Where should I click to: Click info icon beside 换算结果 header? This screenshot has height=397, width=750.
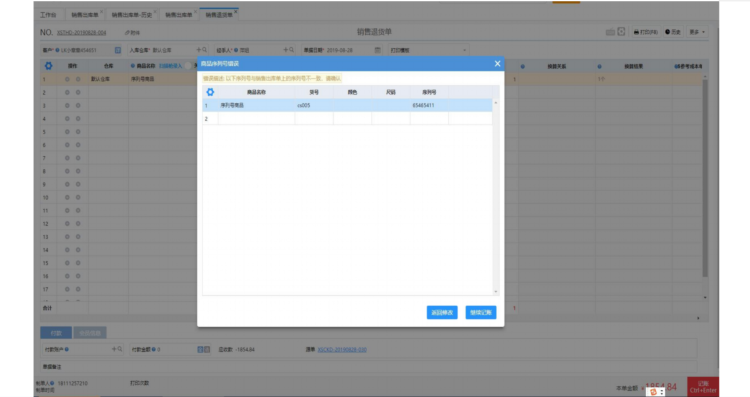599,66
